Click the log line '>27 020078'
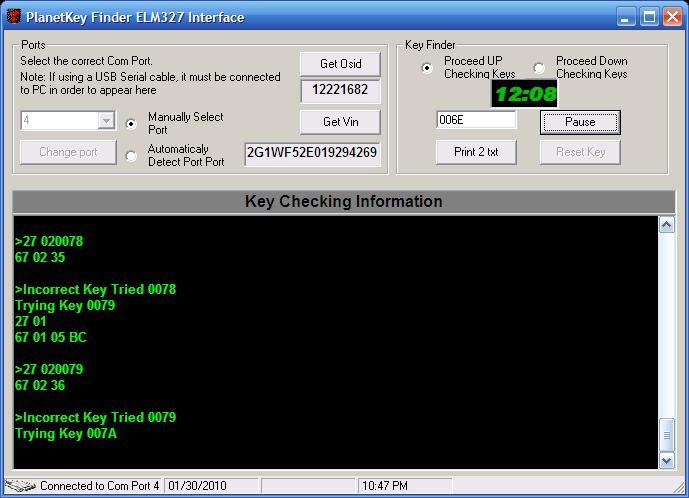Screen dimensions: 689x498 pyautogui.click(x=49, y=241)
